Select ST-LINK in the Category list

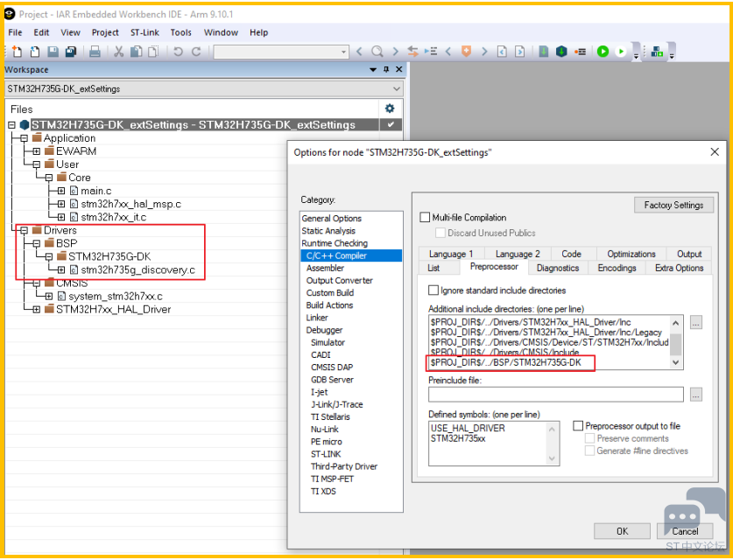(x=326, y=454)
